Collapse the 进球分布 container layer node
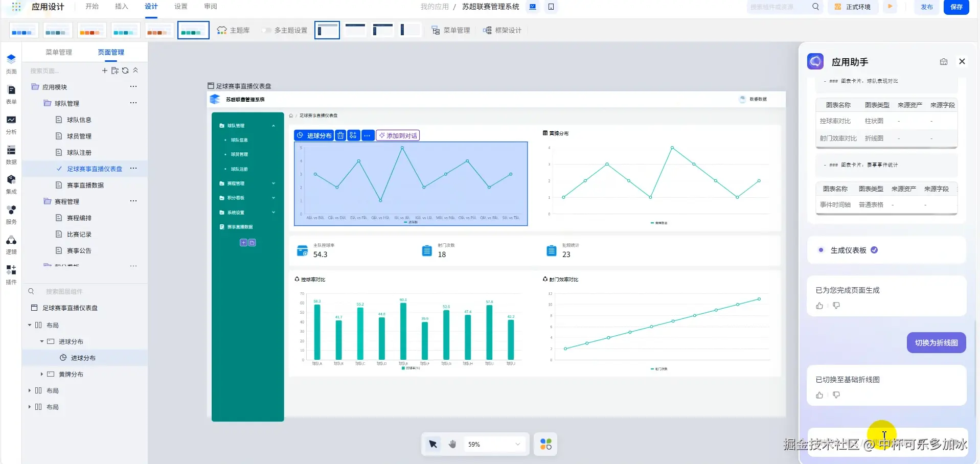The height and width of the screenshot is (464, 980). click(42, 341)
